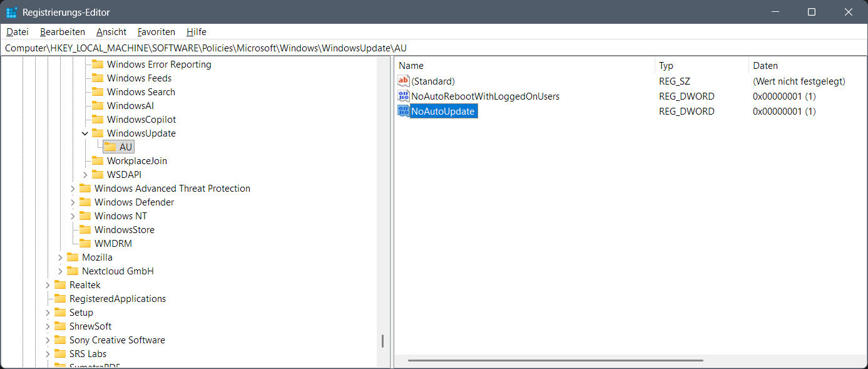
Task: Click the WindowsCopilot folder icon
Action: click(x=98, y=119)
